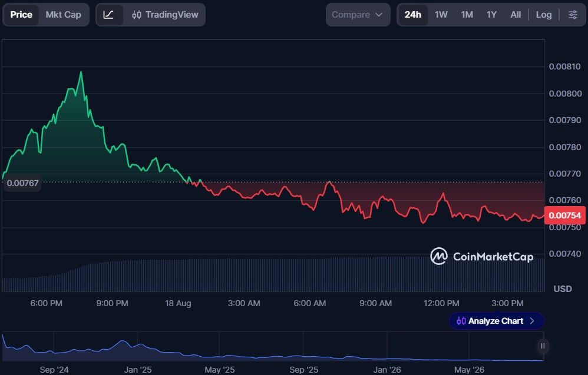The width and height of the screenshot is (588, 375).
Task: Click the 0.00780 axis value
Action: click(565, 147)
